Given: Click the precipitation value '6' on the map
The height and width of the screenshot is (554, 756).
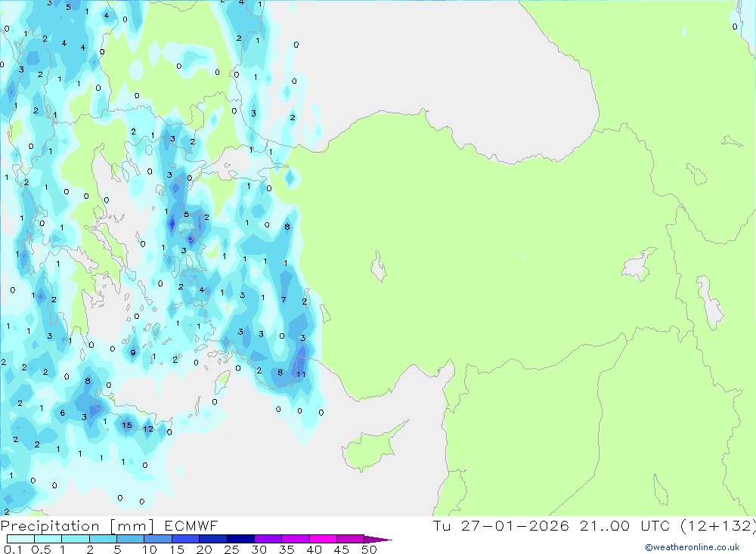Looking at the screenshot, I should point(63,413).
